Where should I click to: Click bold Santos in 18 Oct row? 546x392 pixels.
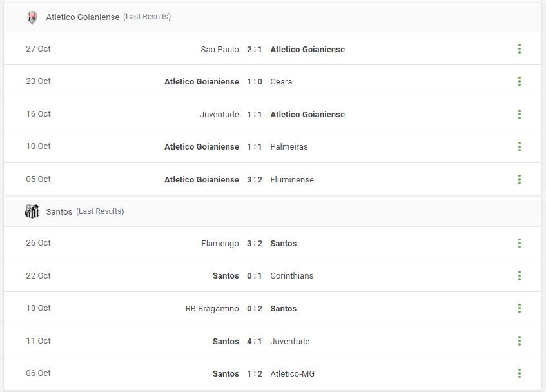click(284, 309)
